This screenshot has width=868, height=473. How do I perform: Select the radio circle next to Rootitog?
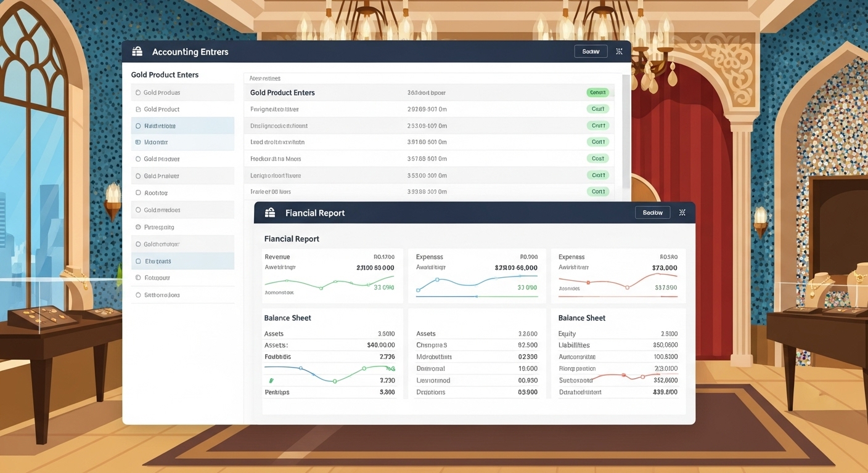(138, 193)
